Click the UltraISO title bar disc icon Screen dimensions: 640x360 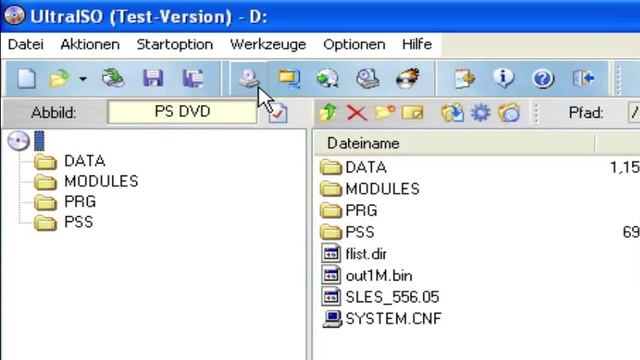coord(15,16)
